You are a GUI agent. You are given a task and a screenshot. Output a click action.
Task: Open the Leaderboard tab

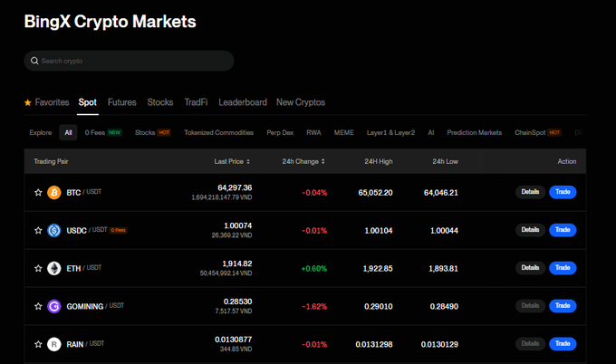click(x=243, y=102)
